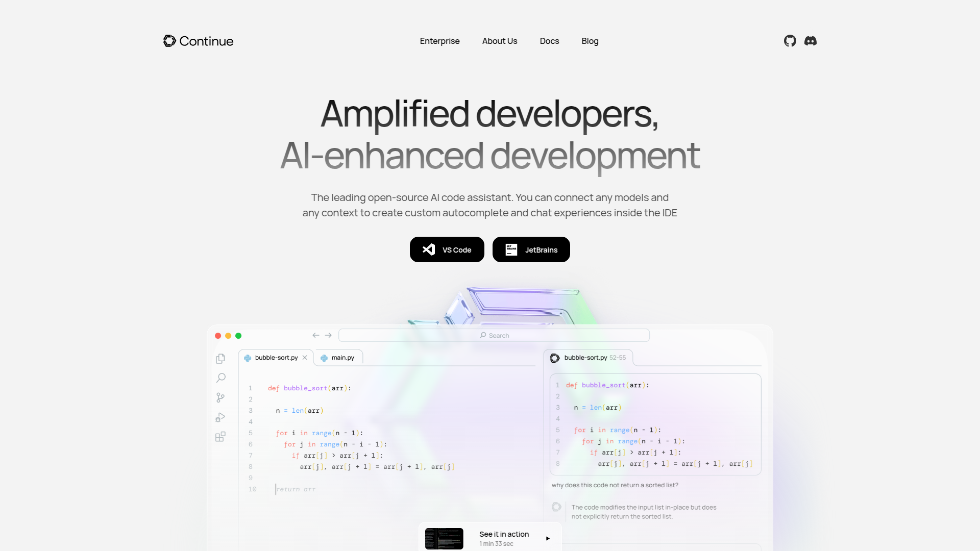Click the forward navigation arrow in editor

click(x=328, y=335)
